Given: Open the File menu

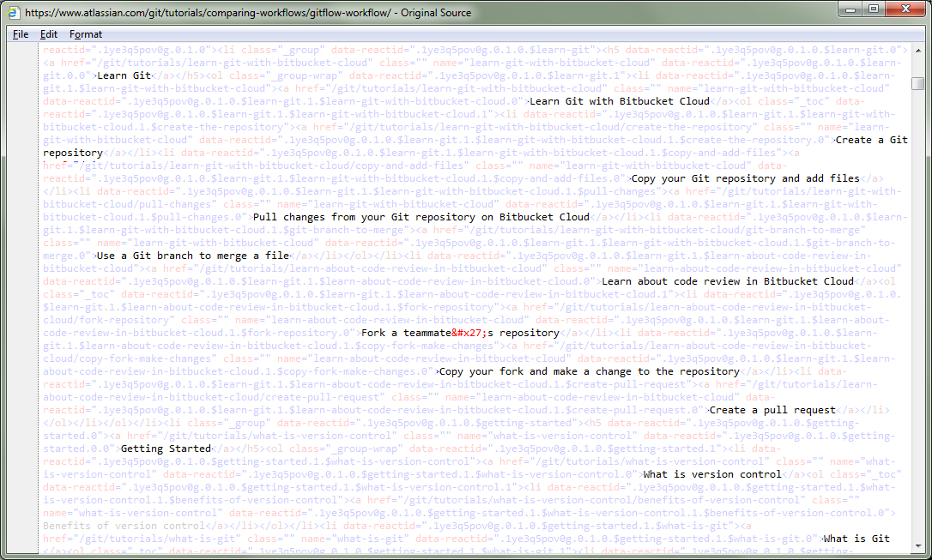Looking at the screenshot, I should [21, 34].
